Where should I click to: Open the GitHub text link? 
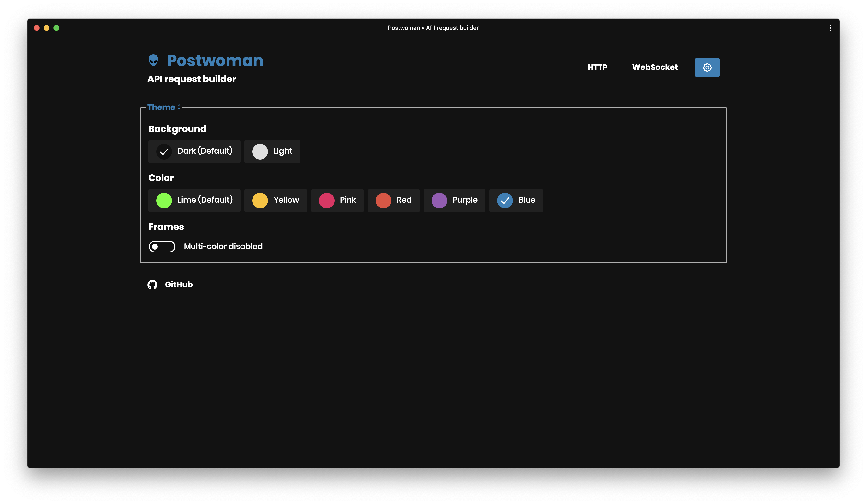pyautogui.click(x=179, y=285)
